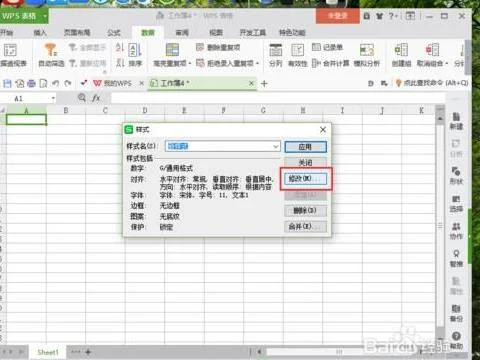
Task: Open the 高亮重复项 highlight duplicates dropdown
Action: point(172,55)
